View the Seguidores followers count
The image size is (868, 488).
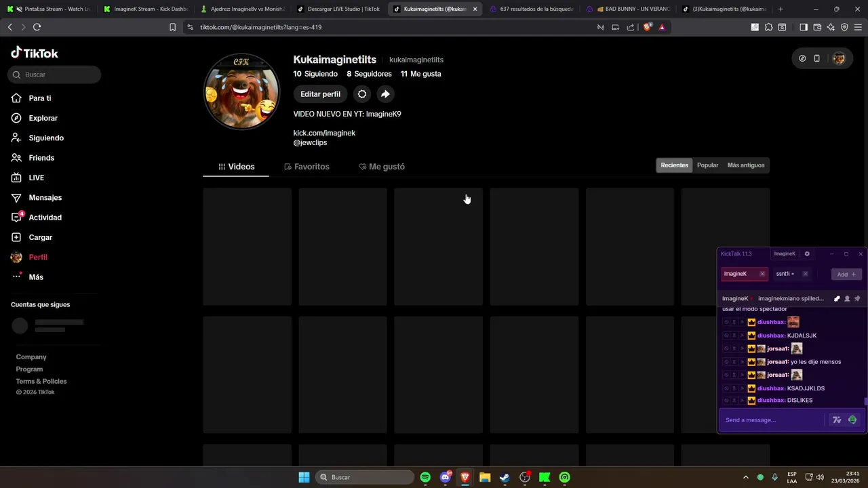[370, 74]
